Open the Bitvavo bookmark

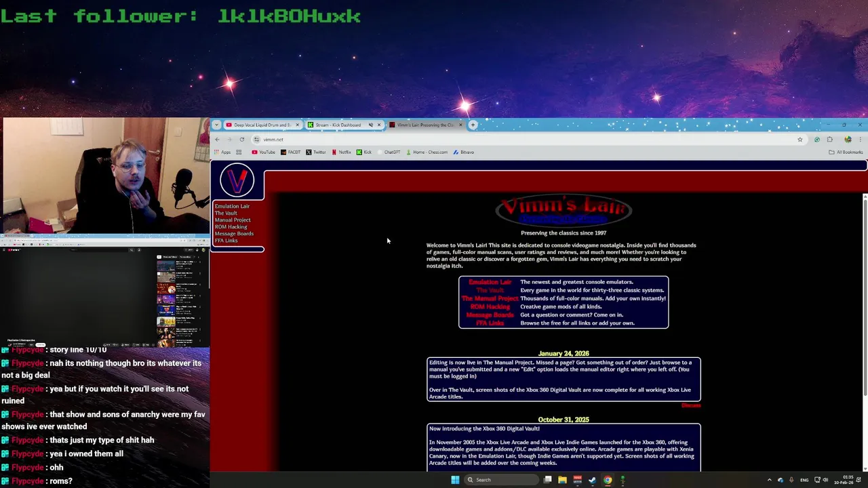[464, 152]
